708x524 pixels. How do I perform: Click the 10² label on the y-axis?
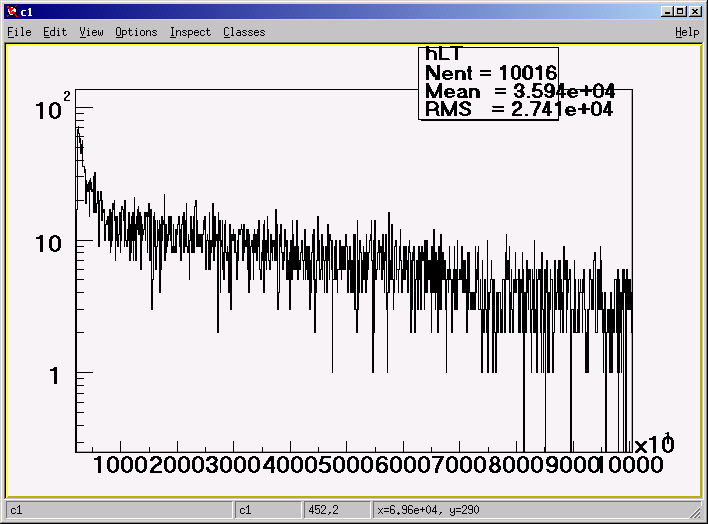click(53, 107)
